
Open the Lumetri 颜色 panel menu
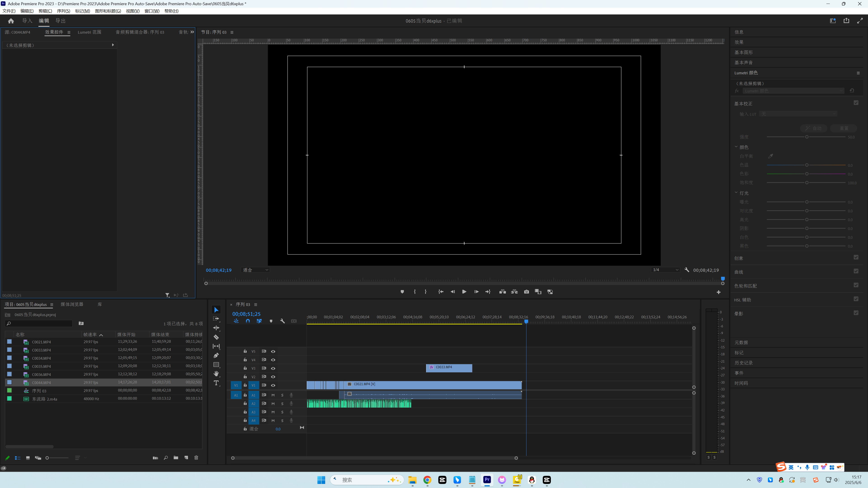[858, 73]
